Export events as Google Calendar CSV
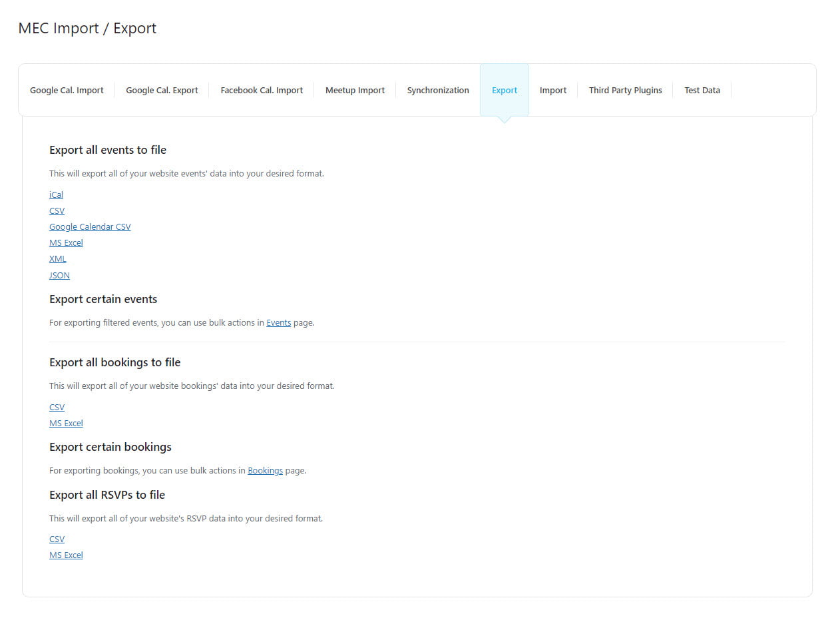 [x=90, y=227]
